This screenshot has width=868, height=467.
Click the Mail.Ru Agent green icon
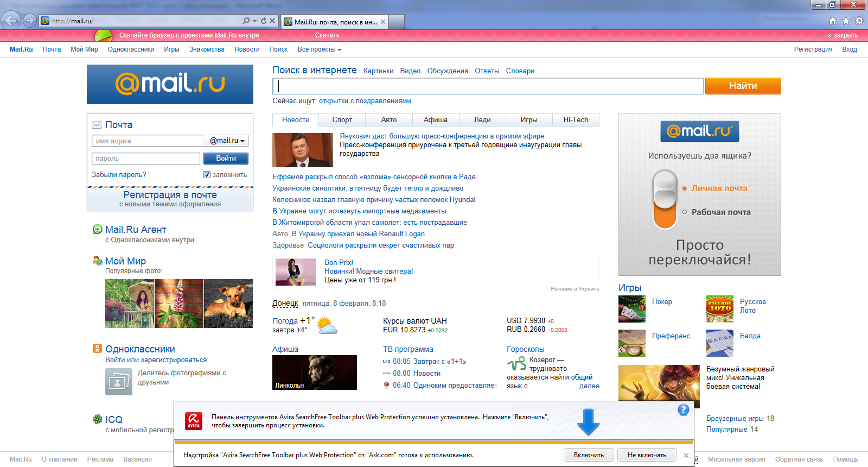pos(97,229)
